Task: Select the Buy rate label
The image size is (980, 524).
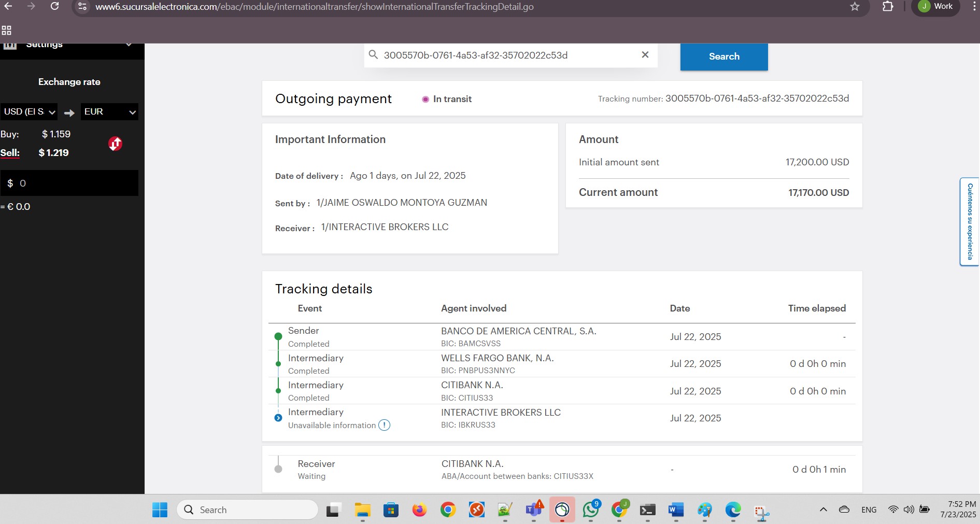Action: coord(9,134)
